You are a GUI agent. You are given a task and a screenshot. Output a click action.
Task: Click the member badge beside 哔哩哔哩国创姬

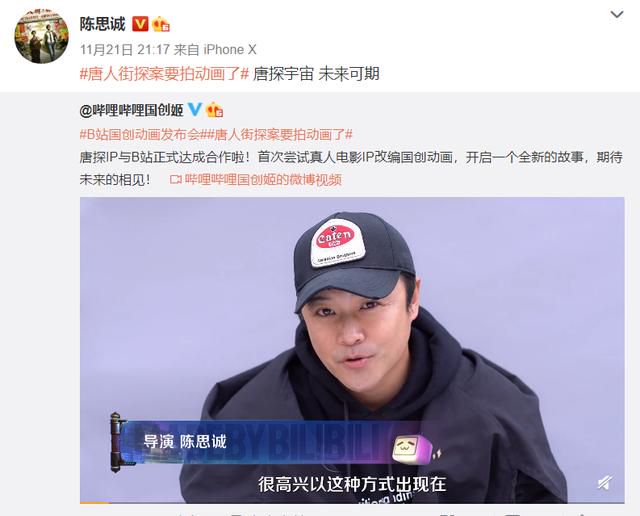[214, 110]
